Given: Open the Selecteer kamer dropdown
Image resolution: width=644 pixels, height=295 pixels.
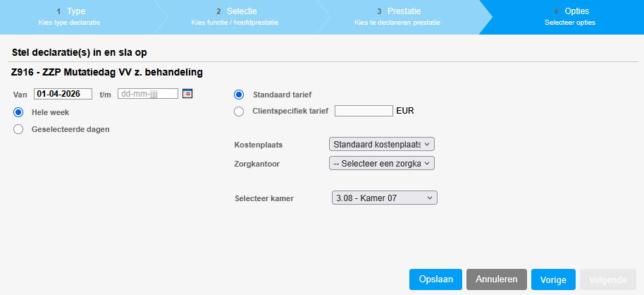Looking at the screenshot, I should pos(384,198).
